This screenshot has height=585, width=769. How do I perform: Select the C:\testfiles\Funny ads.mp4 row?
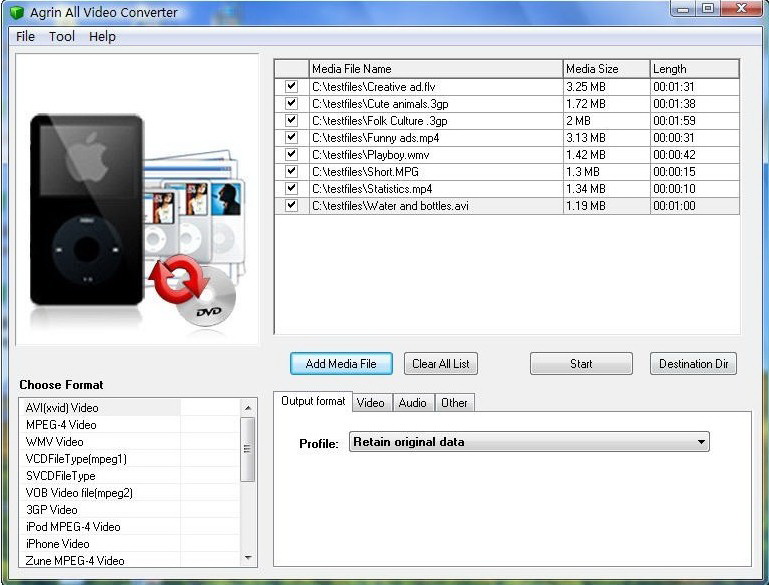(507, 137)
